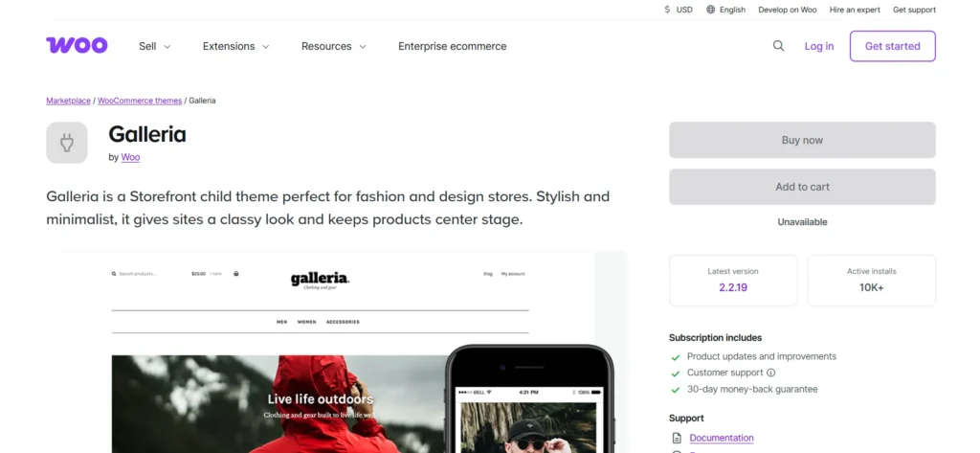Open Develop on Woo link

pyautogui.click(x=788, y=10)
